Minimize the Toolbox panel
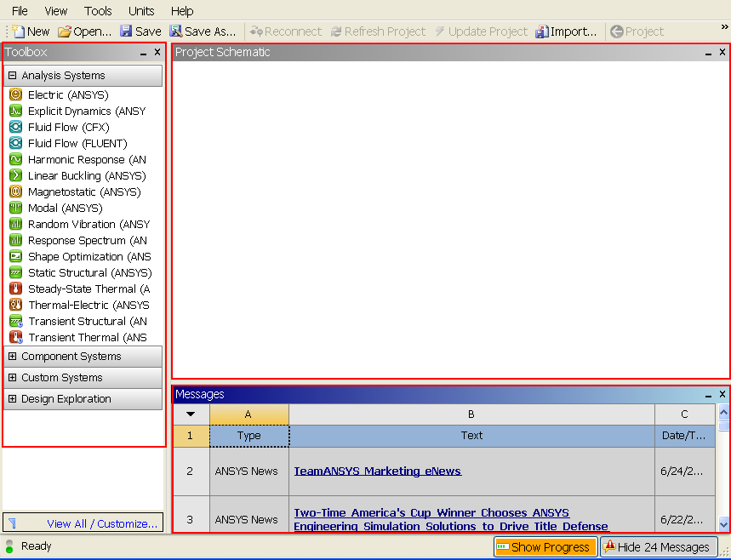The width and height of the screenshot is (731, 560). 143,53
